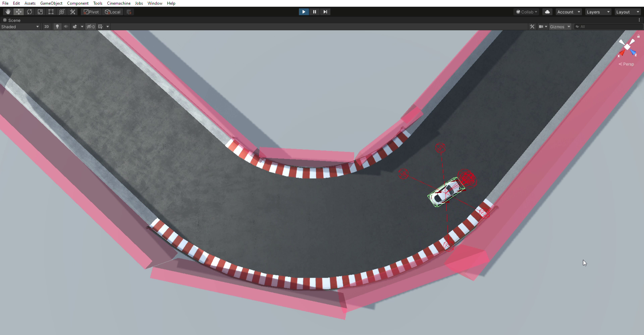Screen dimensions: 644x335
Task: Open the Window menu
Action: [155, 3]
